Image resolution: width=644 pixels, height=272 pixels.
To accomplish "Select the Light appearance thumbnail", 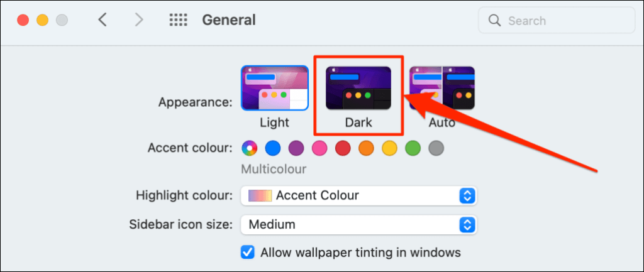I will pyautogui.click(x=274, y=89).
